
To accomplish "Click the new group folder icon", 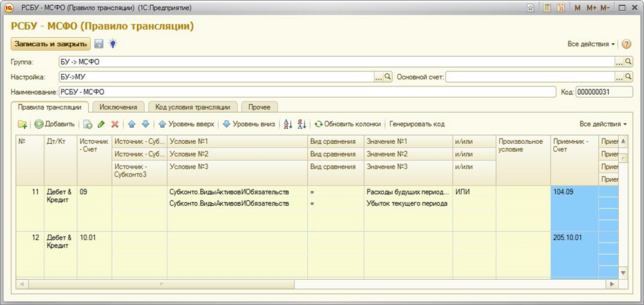I will tap(23, 124).
